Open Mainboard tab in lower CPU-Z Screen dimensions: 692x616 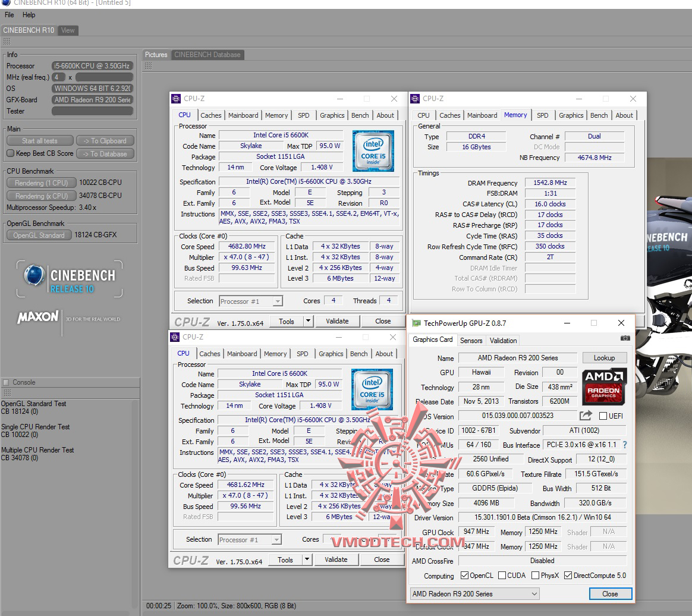[x=242, y=353]
